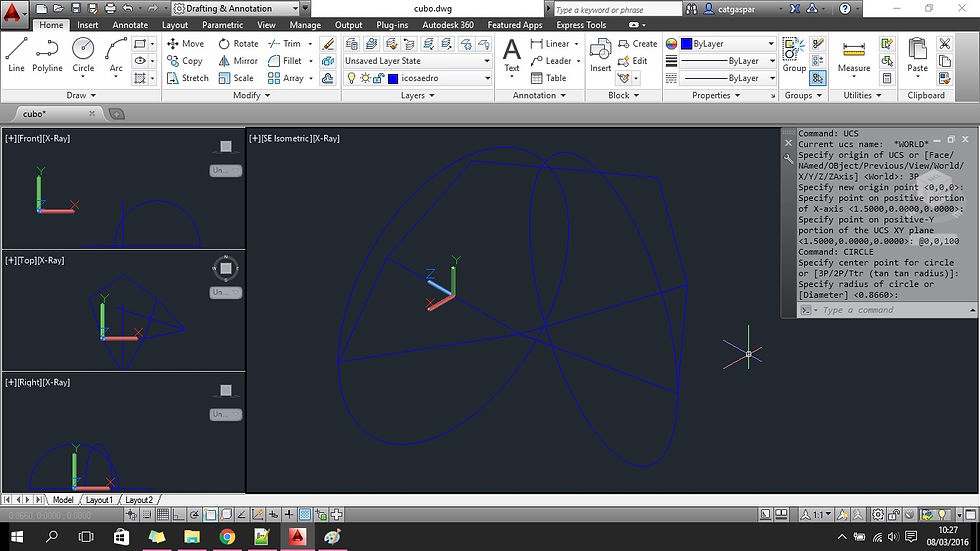Select the Polyline tool

pyautogui.click(x=48, y=55)
